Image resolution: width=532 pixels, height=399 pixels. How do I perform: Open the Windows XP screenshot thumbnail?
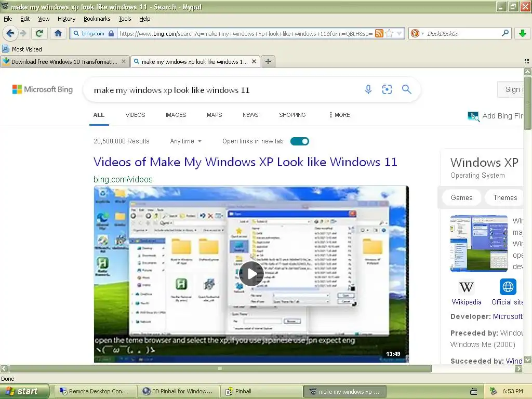coord(478,244)
